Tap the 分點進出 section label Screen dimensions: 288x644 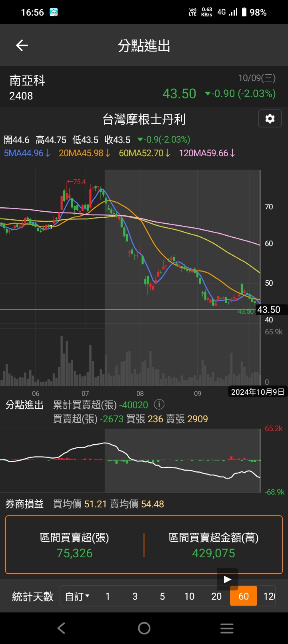coord(24,405)
